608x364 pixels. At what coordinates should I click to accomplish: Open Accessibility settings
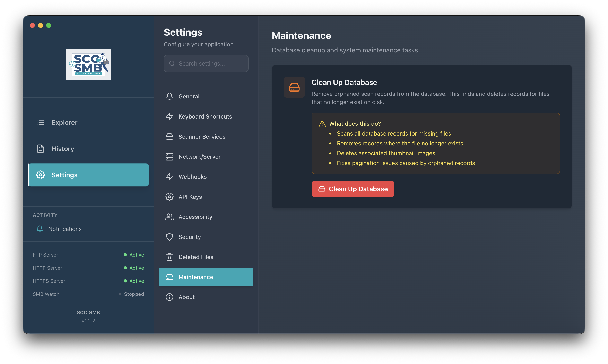tap(206, 217)
